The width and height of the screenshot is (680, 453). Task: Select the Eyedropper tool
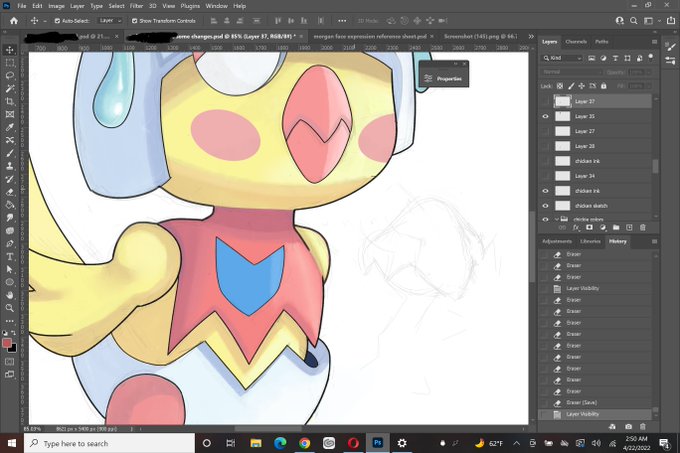(x=10, y=127)
